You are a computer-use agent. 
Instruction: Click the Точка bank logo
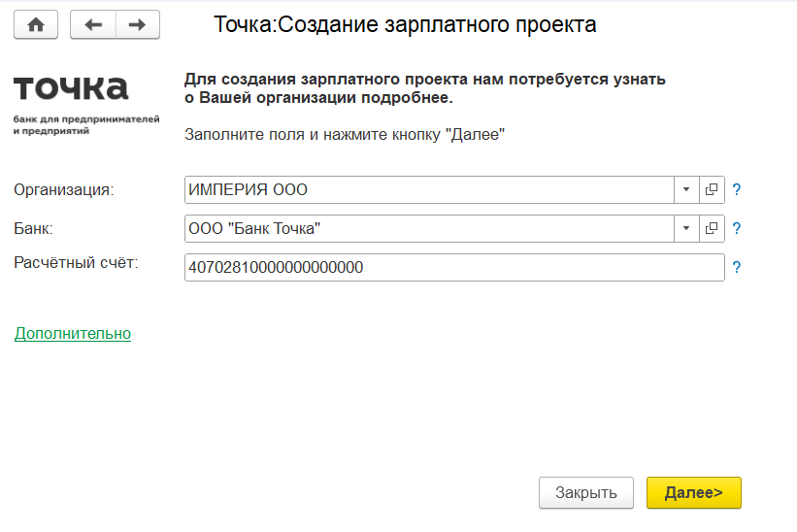tap(71, 104)
